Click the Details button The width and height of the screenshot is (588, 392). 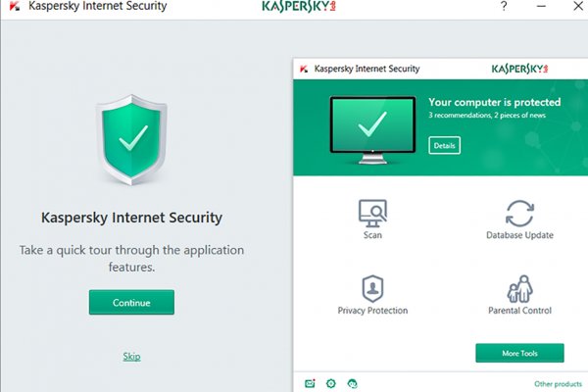pyautogui.click(x=444, y=145)
